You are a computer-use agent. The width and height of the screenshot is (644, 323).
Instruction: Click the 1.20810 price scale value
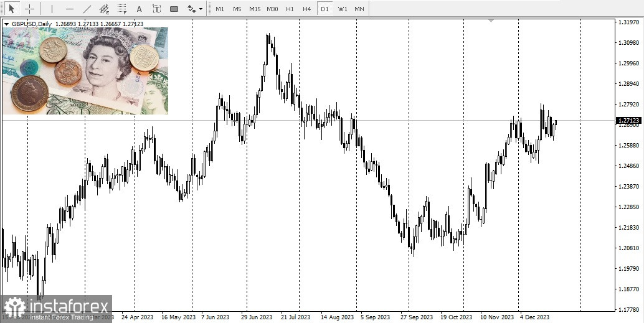(628, 248)
